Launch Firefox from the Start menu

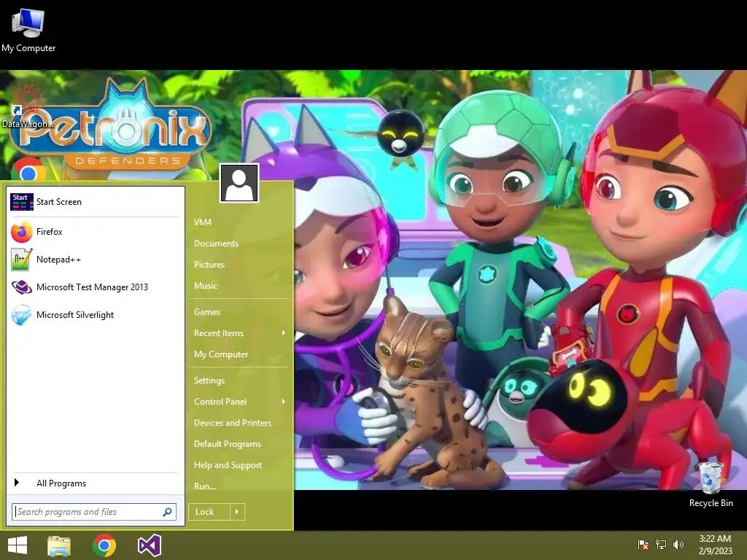coord(94,232)
